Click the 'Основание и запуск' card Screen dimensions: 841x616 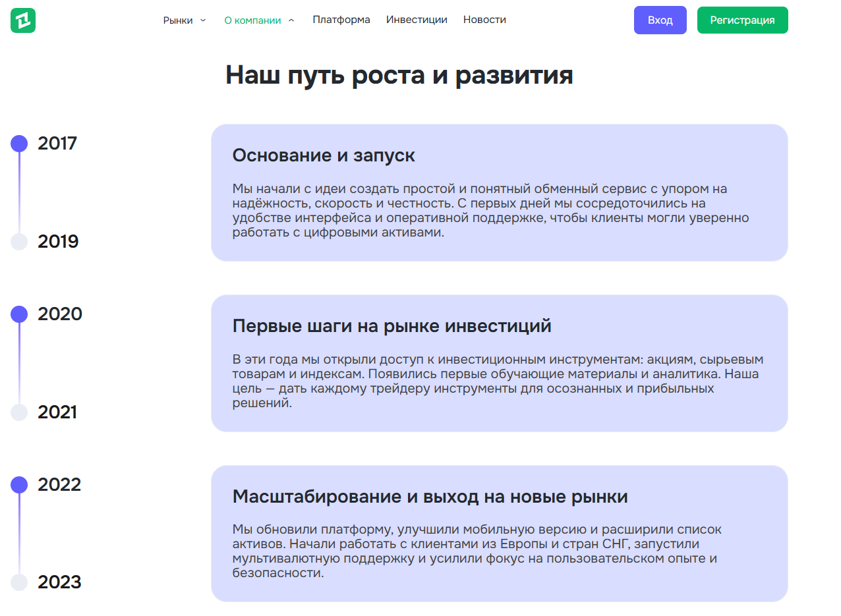coord(499,192)
